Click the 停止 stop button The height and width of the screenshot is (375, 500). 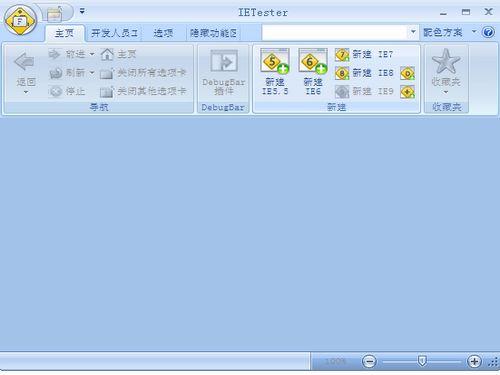(67, 91)
